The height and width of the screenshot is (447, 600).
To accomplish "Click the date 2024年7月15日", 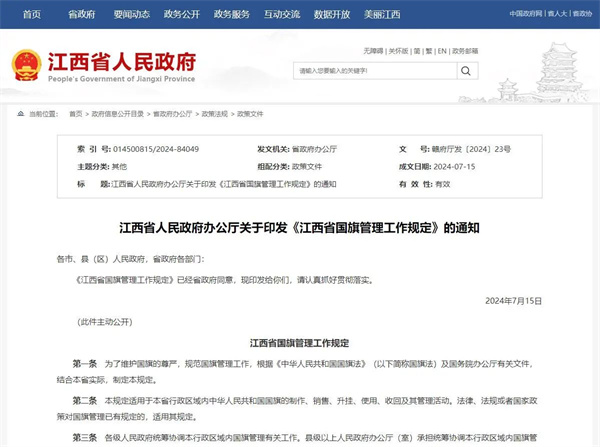I will click(x=514, y=301).
